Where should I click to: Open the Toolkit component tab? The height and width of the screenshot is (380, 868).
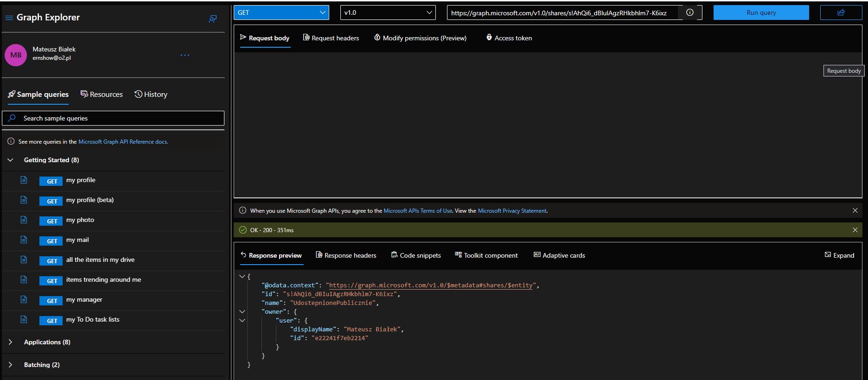(486, 255)
